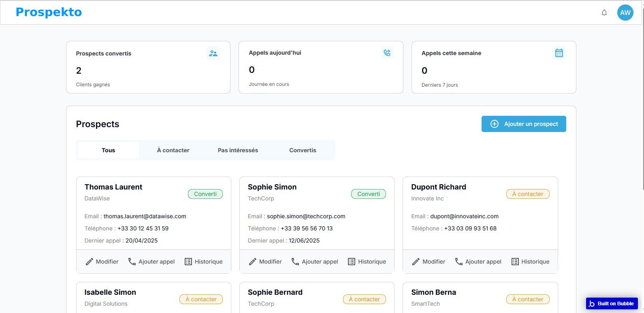This screenshot has height=313, width=644.
Task: Click the Prospekto logo
Action: [x=49, y=12]
